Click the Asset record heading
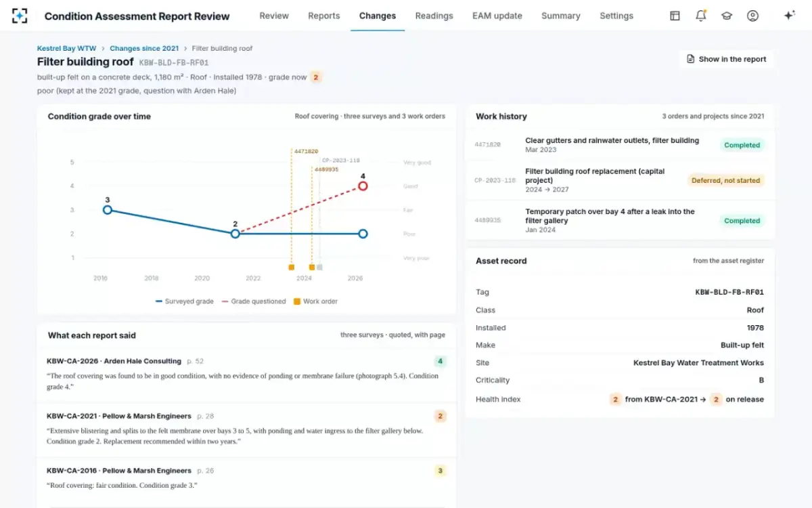Image resolution: width=812 pixels, height=508 pixels. pos(501,261)
